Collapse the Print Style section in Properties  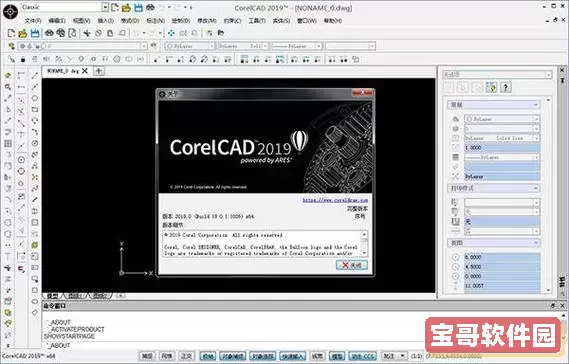(536, 188)
